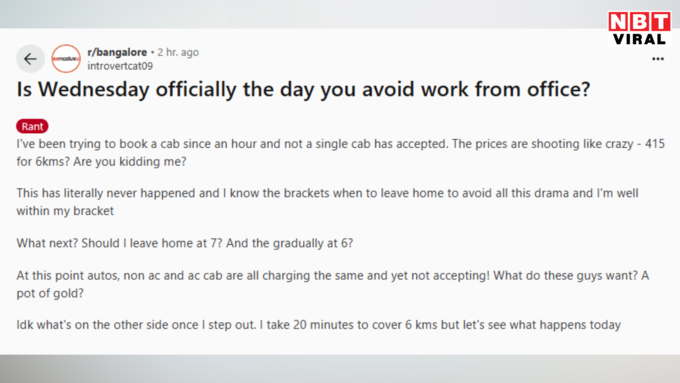Click the '415' fare amount in text
This screenshot has height=383, width=680.
[655, 144]
